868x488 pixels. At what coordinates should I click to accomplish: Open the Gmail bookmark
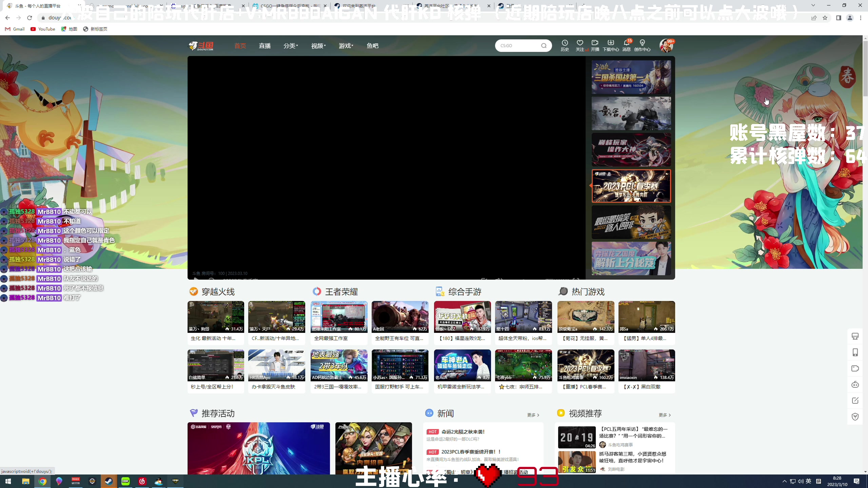[x=15, y=29]
